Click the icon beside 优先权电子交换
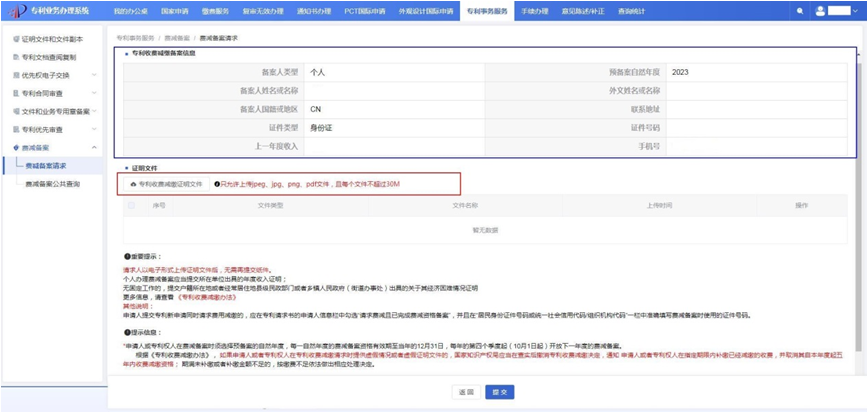The height and width of the screenshot is (413, 868). (x=16, y=75)
